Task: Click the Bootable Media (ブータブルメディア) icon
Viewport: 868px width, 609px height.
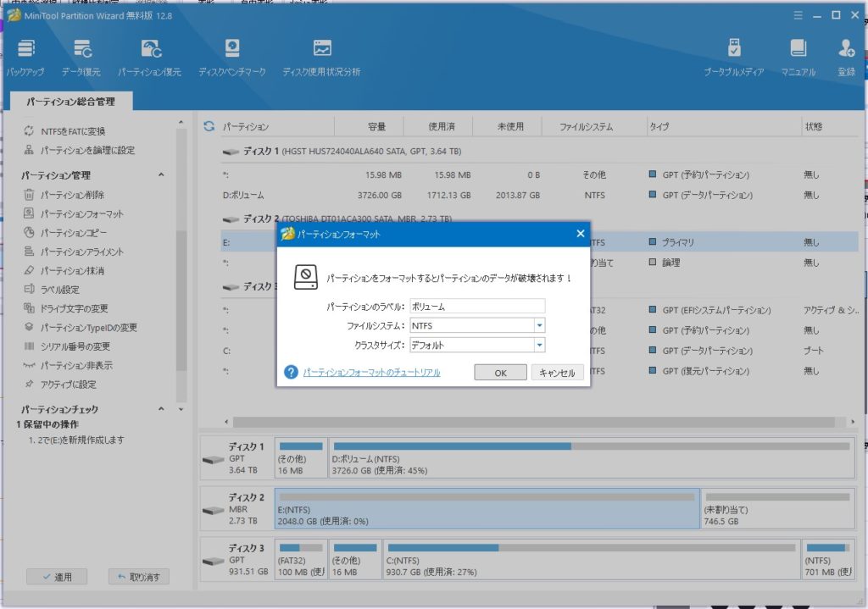Action: click(x=734, y=52)
